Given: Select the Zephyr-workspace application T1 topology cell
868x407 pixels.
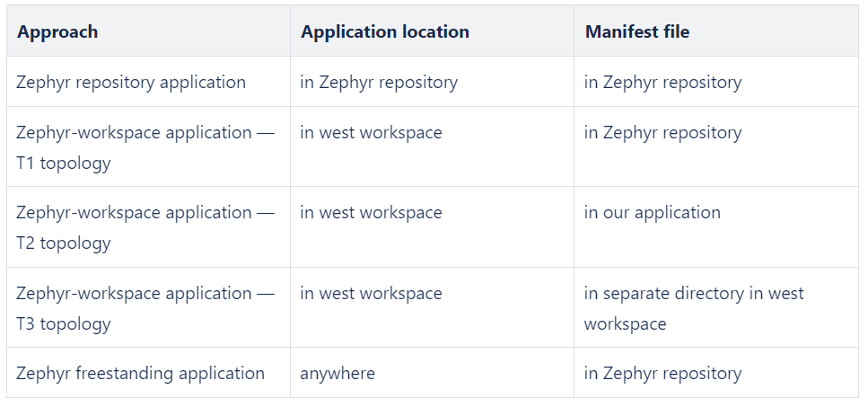Looking at the screenshot, I should 148,146.
